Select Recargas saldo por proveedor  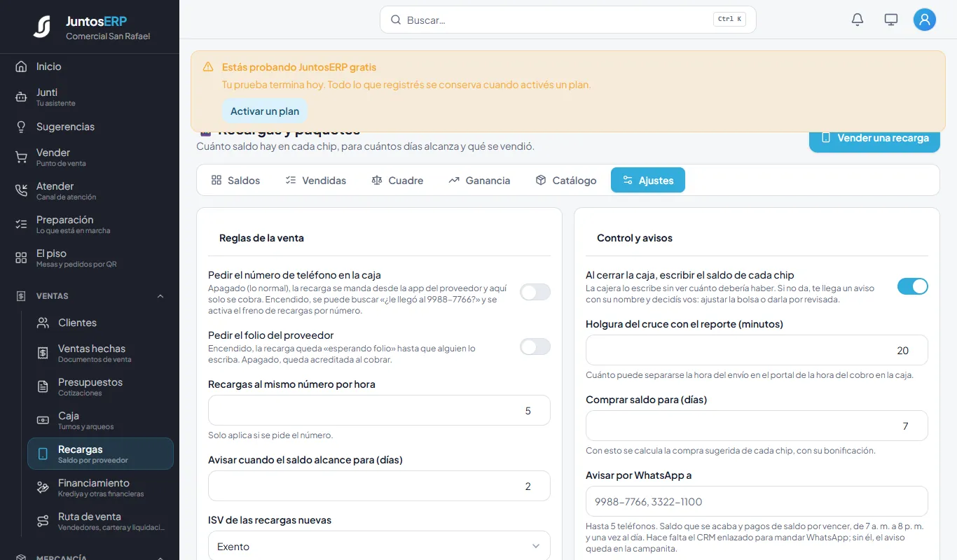click(x=100, y=454)
